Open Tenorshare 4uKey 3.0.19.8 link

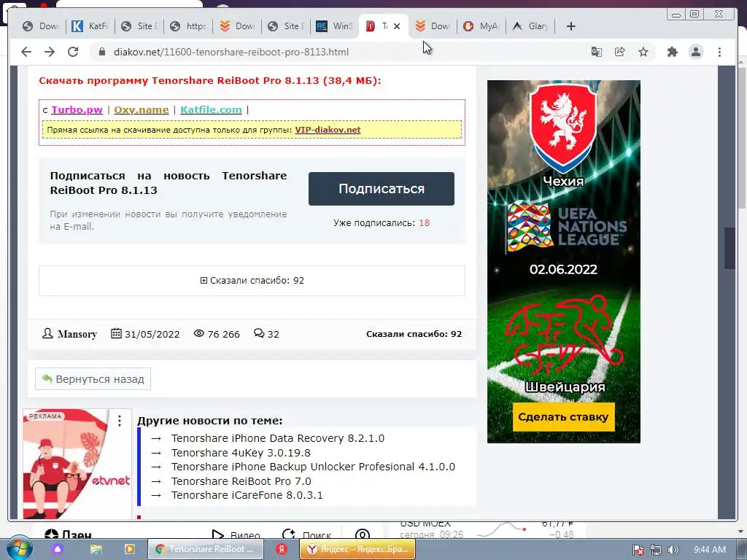click(241, 452)
